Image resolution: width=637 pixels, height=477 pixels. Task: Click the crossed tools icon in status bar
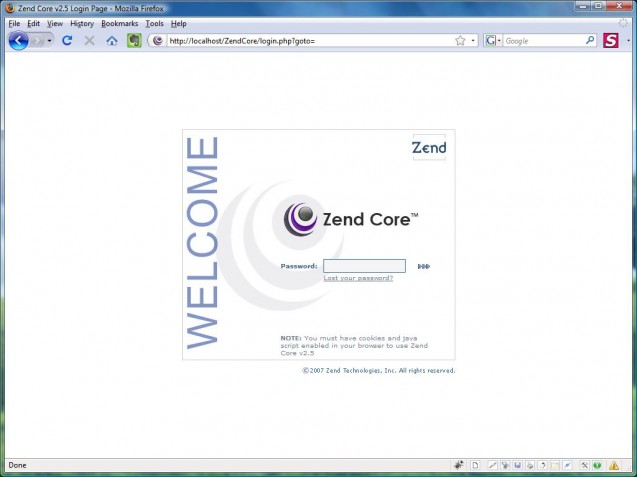point(585,465)
